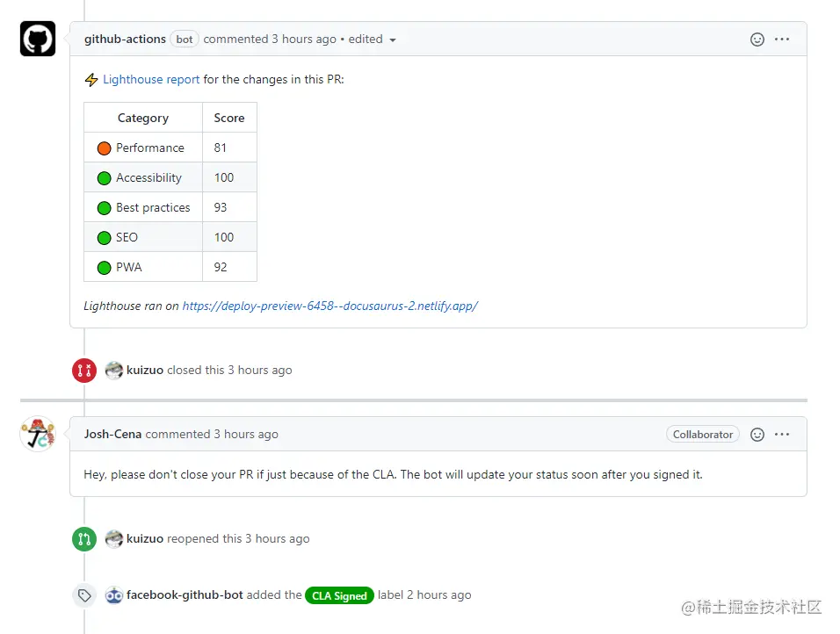Viewport: 840px width, 634px height.
Task: Click the Accessibility score 100 cell
Action: coord(230,177)
